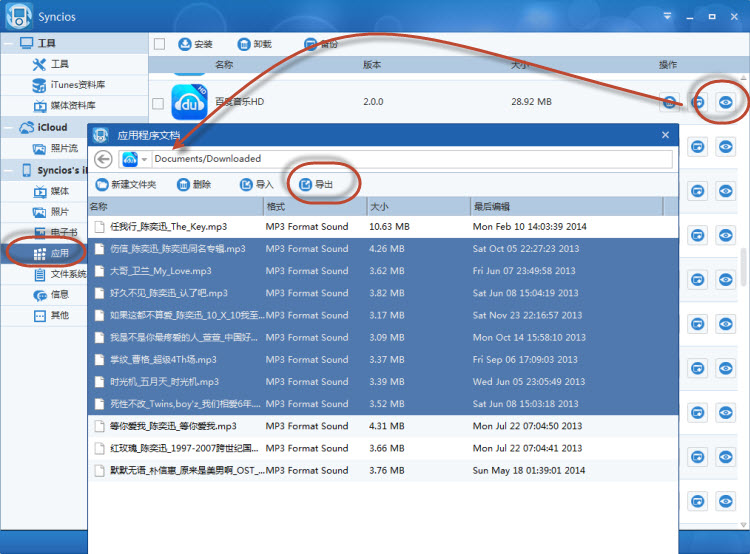Open device 照片 section
750x554 pixels.
(x=51, y=211)
